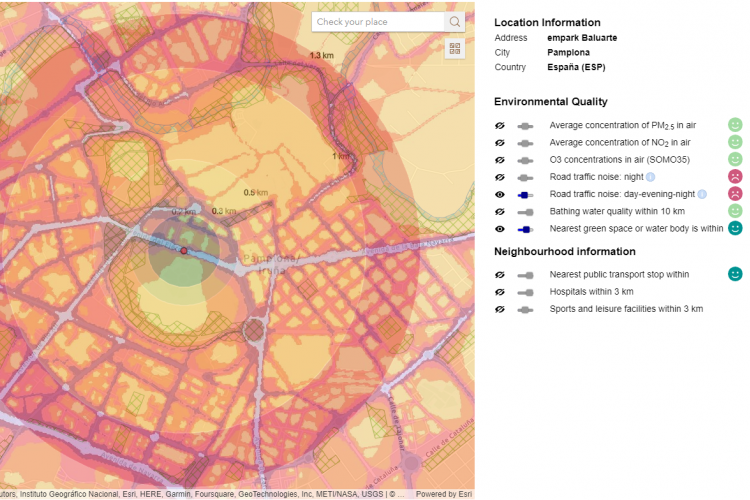Adjust the day-evening-night noise transparency slider
The width and height of the screenshot is (750, 500).
pyautogui.click(x=525, y=195)
